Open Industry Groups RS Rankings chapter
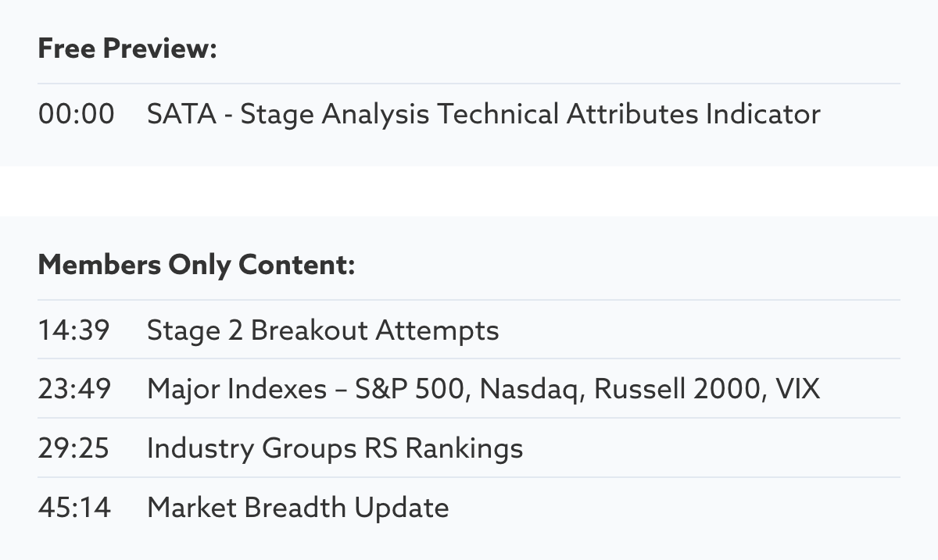938x560 pixels. pyautogui.click(x=335, y=448)
